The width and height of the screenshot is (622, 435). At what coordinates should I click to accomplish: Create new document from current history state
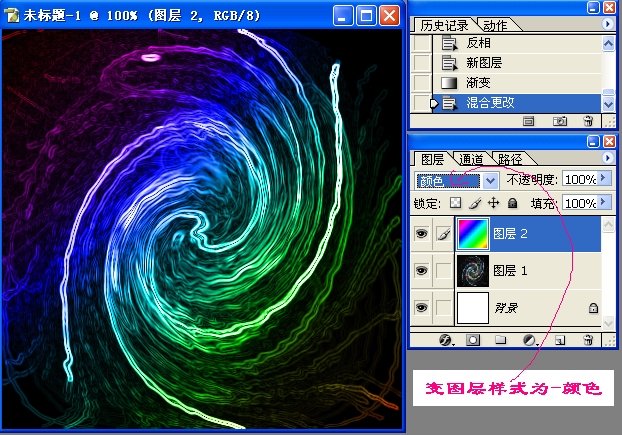coord(528,121)
